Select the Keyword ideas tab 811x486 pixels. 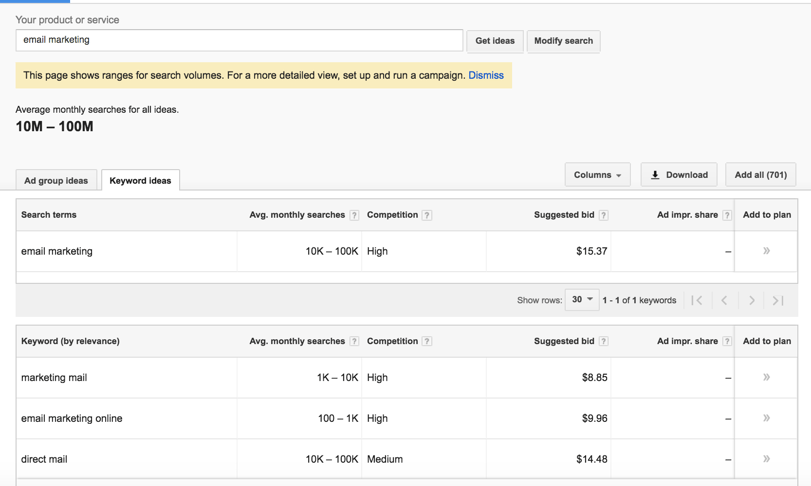coord(140,181)
